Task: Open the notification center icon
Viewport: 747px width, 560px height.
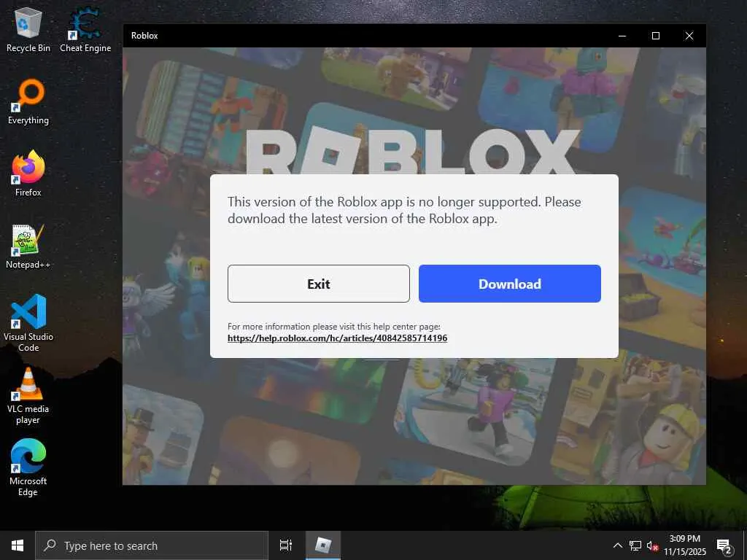Action: 724,545
